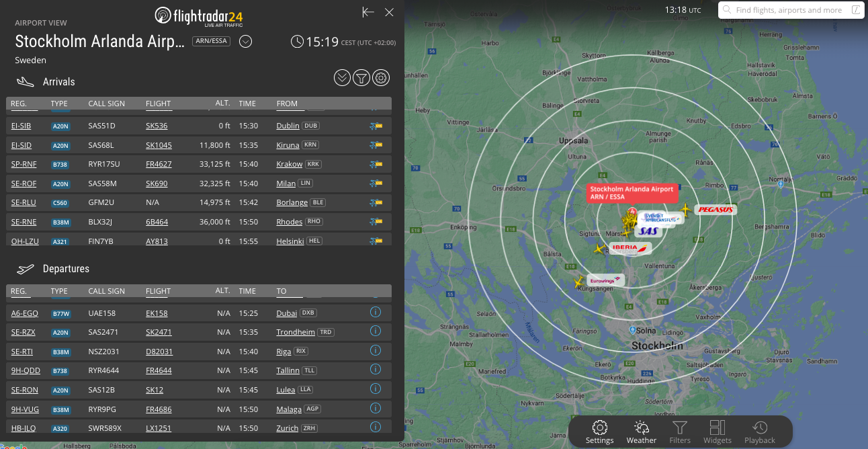The width and height of the screenshot is (868, 449).
Task: Click the live-track icon for SK1045 row
Action: coord(376,145)
